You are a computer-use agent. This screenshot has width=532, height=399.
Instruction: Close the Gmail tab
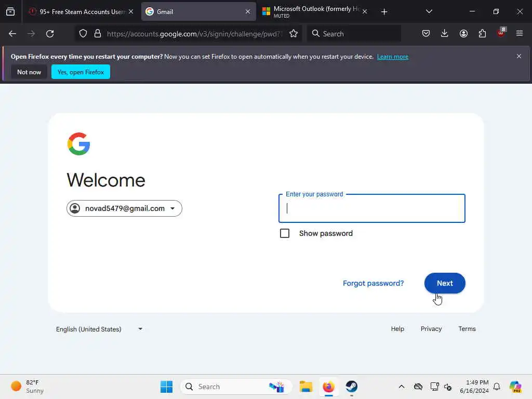(248, 11)
